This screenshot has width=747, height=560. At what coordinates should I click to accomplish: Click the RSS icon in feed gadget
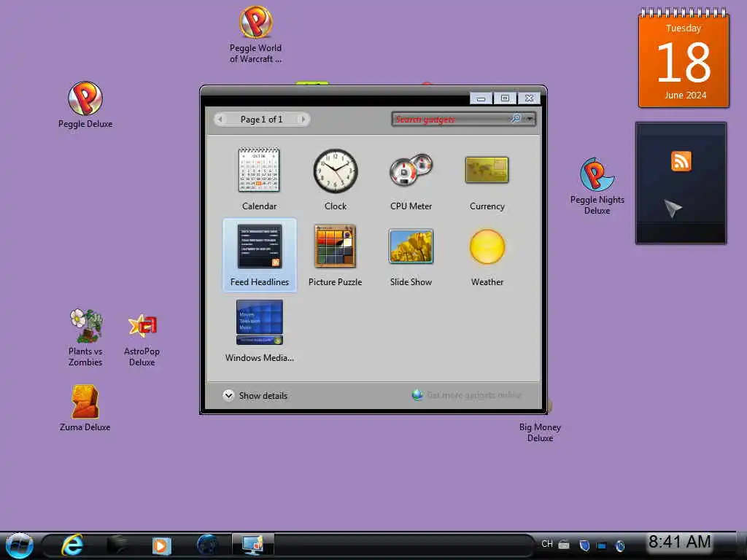click(681, 161)
